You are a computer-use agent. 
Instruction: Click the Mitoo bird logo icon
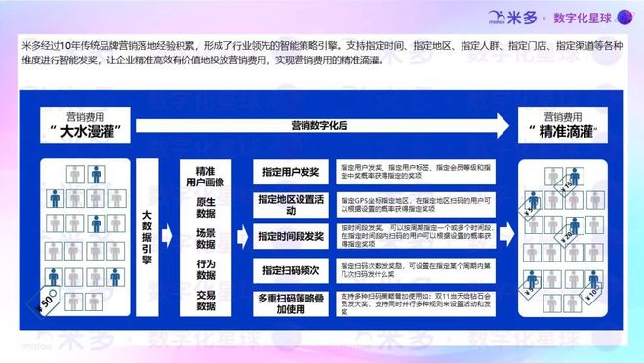click(x=496, y=17)
